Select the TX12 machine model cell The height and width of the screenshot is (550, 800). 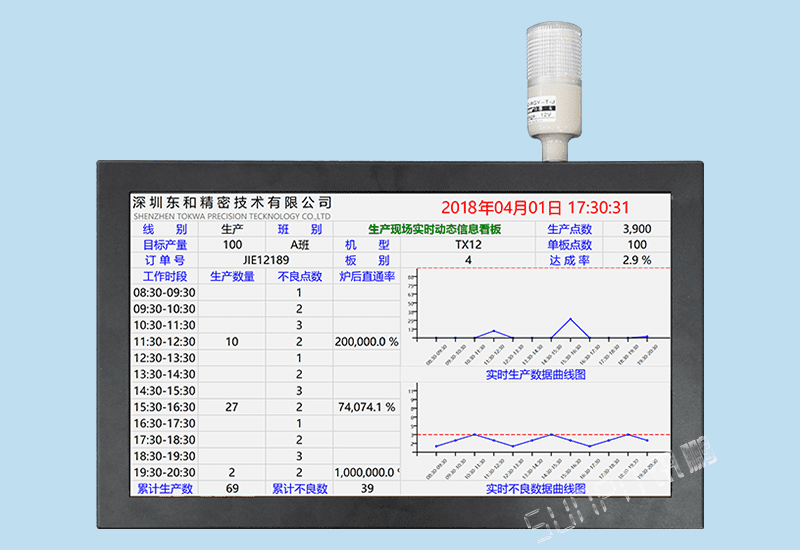468,245
